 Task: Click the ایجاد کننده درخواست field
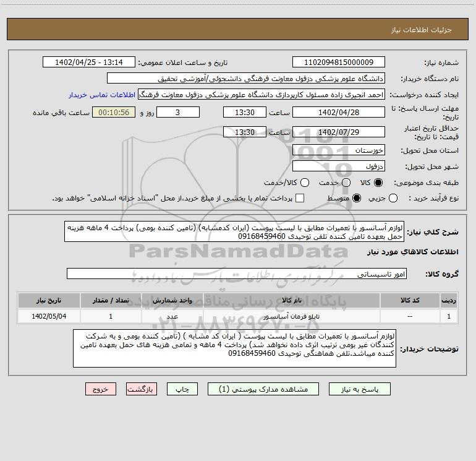(x=261, y=94)
